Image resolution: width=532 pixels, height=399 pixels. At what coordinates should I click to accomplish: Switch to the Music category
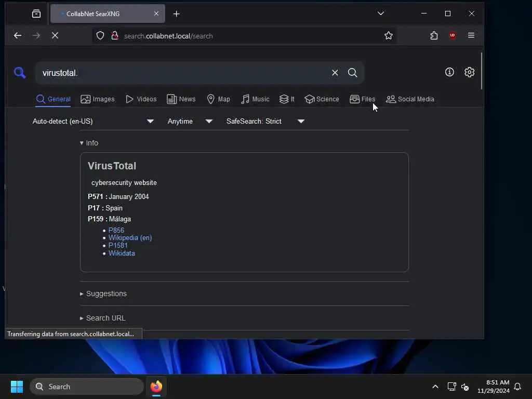[x=255, y=99]
